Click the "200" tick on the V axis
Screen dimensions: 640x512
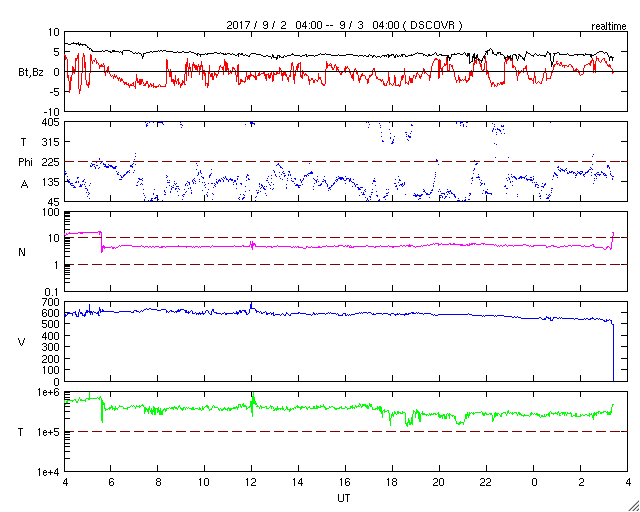[x=51, y=359]
